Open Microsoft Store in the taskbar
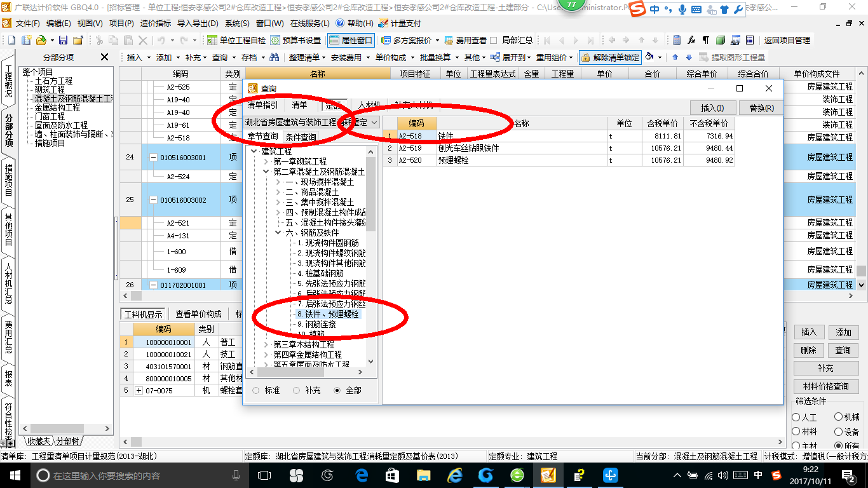 393,475
